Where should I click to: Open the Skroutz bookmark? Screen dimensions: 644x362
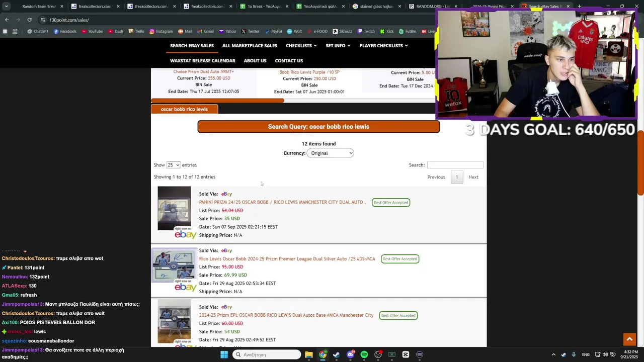tap(342, 31)
